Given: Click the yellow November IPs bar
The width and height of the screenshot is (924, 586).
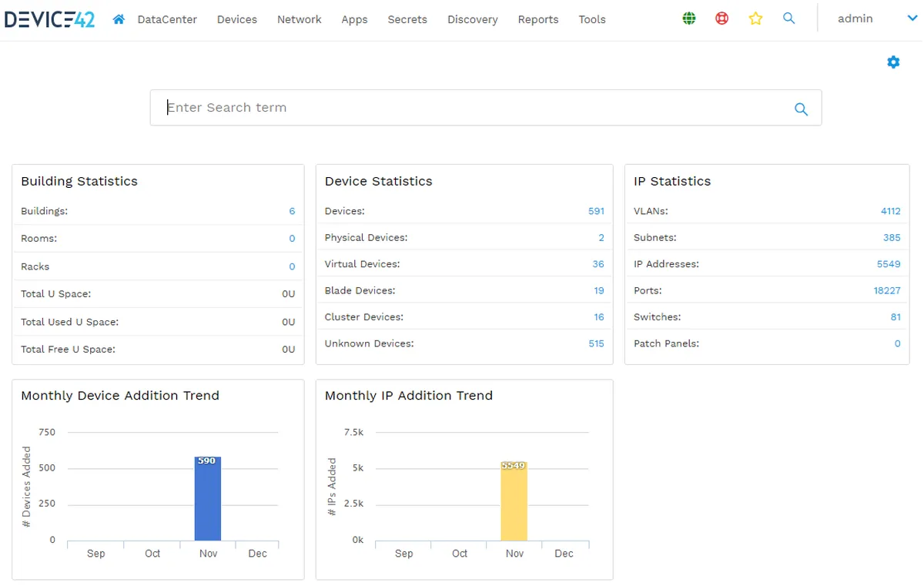Looking at the screenshot, I should click(514, 504).
